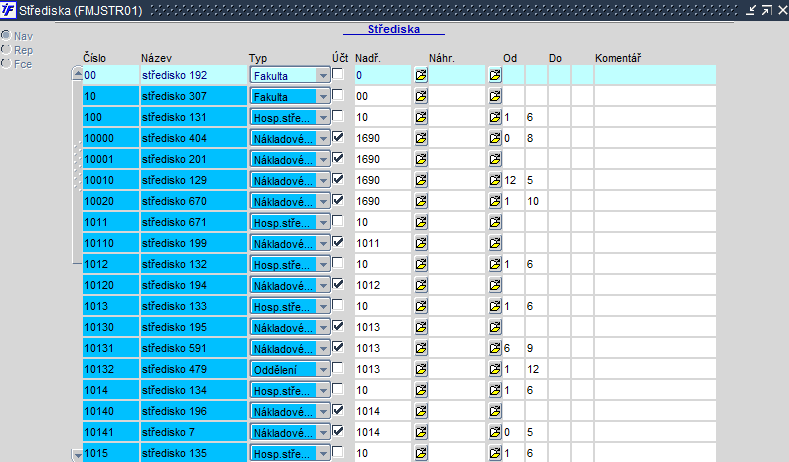Toggle Účt checkbox for středisko 307
The height and width of the screenshot is (462, 789).
(338, 95)
